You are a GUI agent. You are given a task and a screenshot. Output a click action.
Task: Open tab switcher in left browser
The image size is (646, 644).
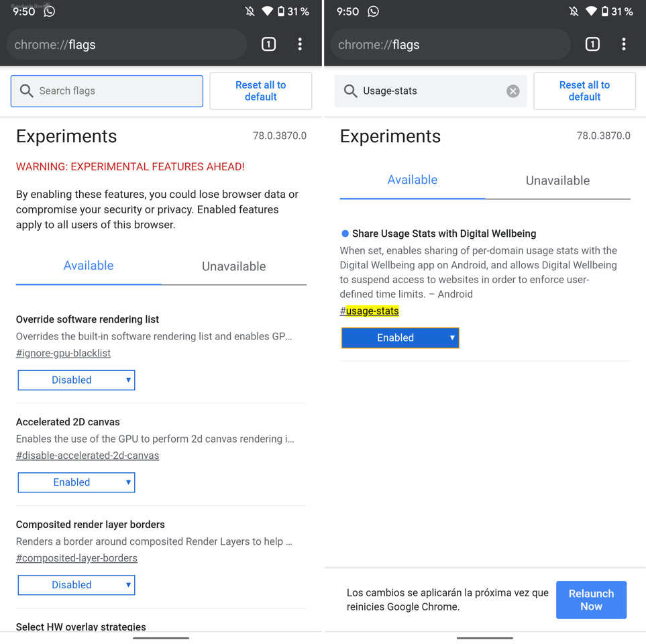coord(268,45)
